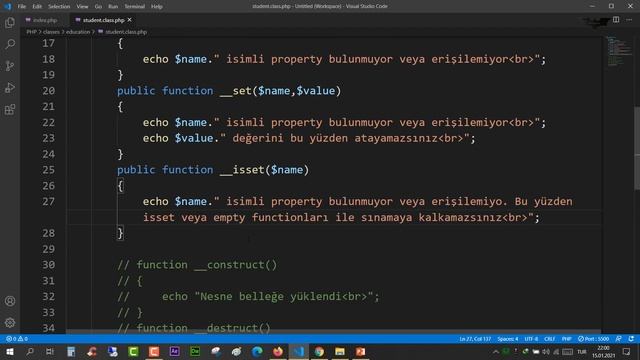640x360 pixels.
Task: Click line number 25 in the gutter
Action: pyautogui.click(x=48, y=170)
